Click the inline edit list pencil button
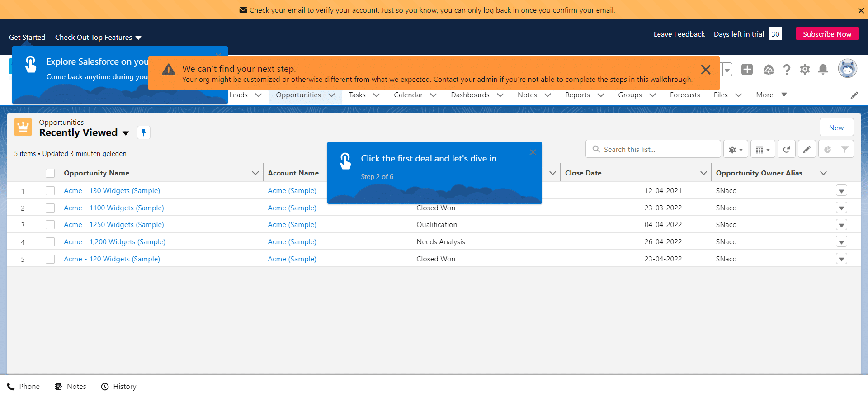The width and height of the screenshot is (868, 397). (807, 149)
